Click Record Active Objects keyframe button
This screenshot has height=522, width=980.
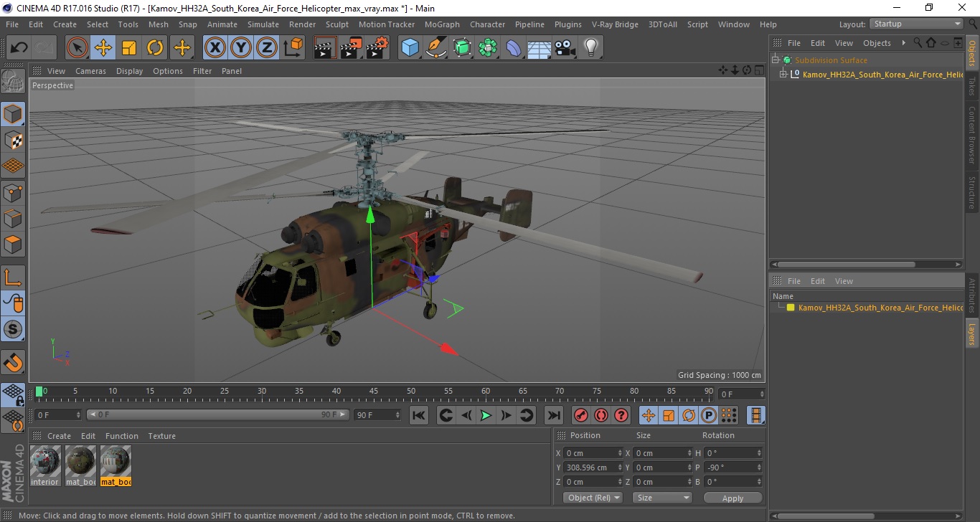pos(581,415)
